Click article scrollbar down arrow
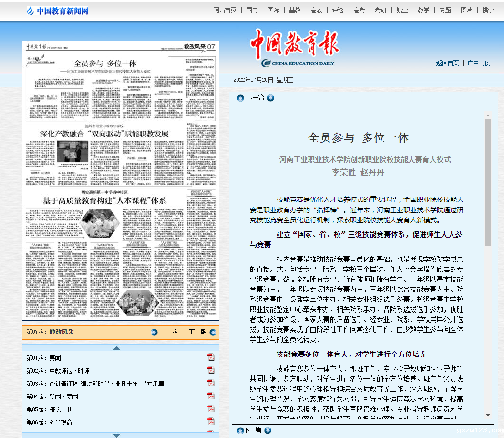This screenshot has width=504, height=438. pos(488,415)
